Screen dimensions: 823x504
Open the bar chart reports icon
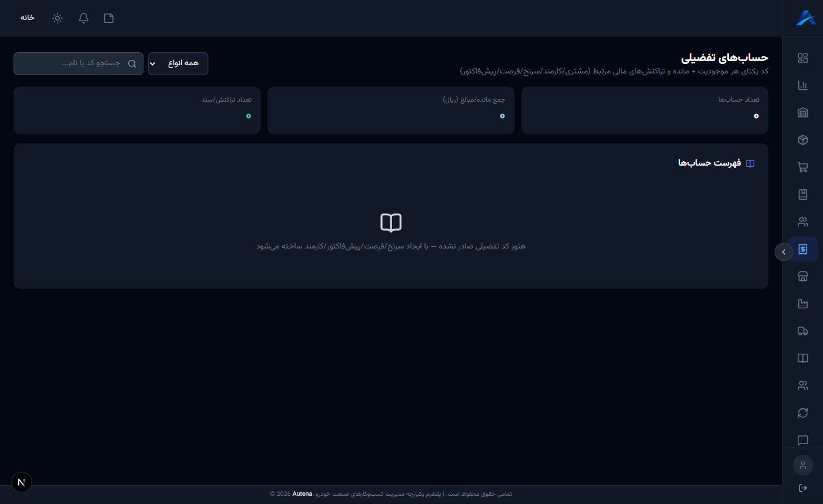pos(802,85)
